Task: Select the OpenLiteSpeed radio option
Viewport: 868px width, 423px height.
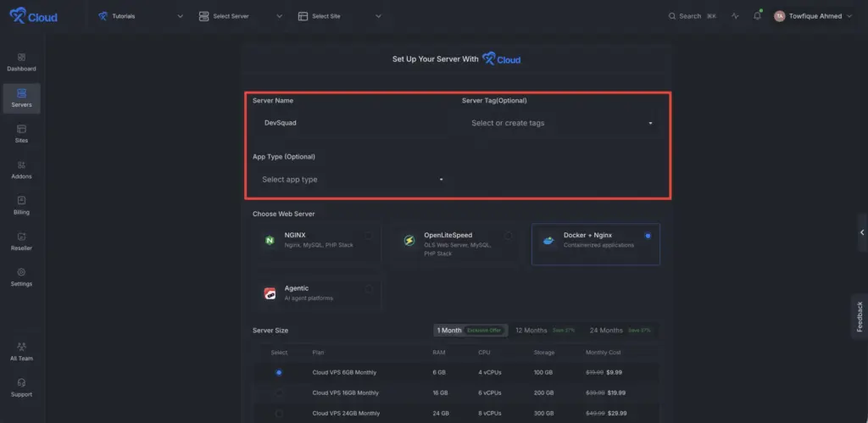Action: (508, 236)
